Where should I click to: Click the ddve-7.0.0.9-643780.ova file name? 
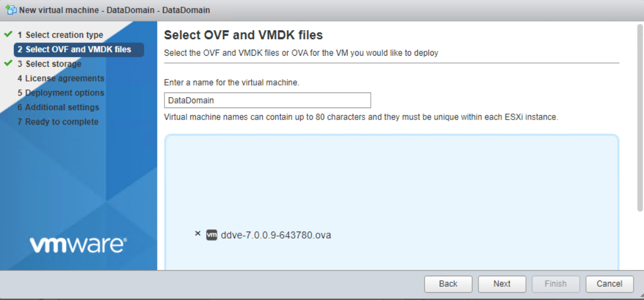click(x=275, y=235)
